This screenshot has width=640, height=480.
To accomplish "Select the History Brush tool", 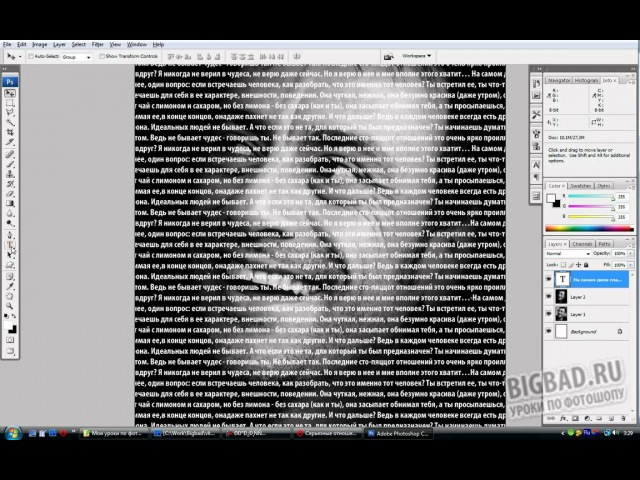I will click(x=10, y=184).
